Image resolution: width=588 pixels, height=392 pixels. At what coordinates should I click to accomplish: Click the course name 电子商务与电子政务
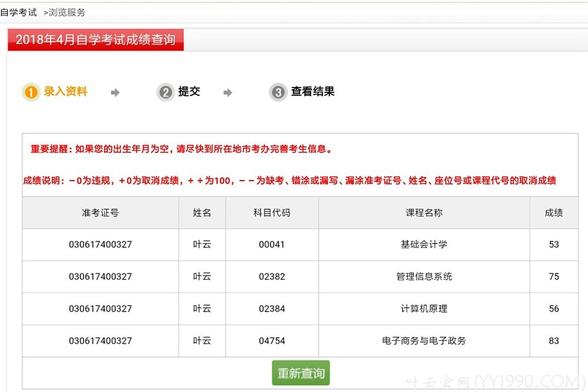pyautogui.click(x=424, y=341)
